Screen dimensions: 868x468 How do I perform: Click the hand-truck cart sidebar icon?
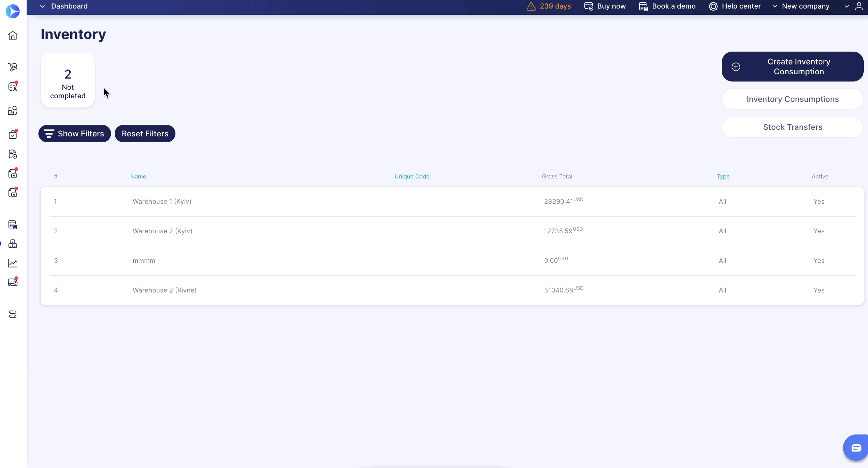coord(13,67)
